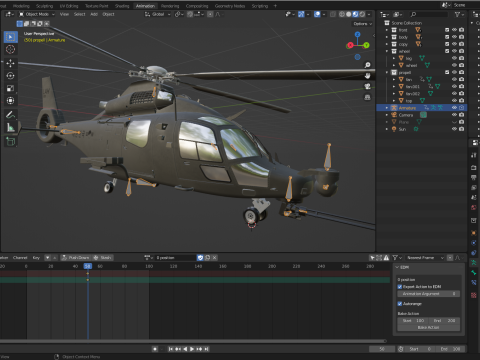480x360 pixels.
Task: Expand the front collection
Action: [x=387, y=30]
